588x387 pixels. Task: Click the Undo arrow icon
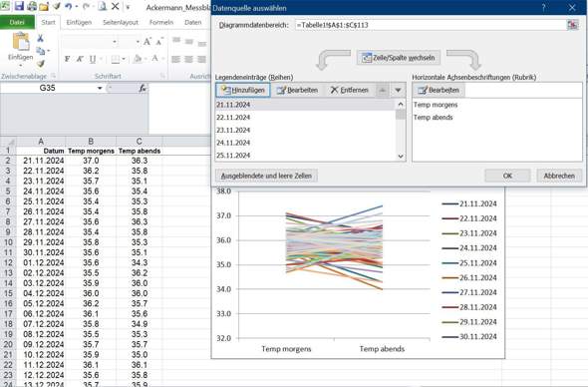[68, 6]
